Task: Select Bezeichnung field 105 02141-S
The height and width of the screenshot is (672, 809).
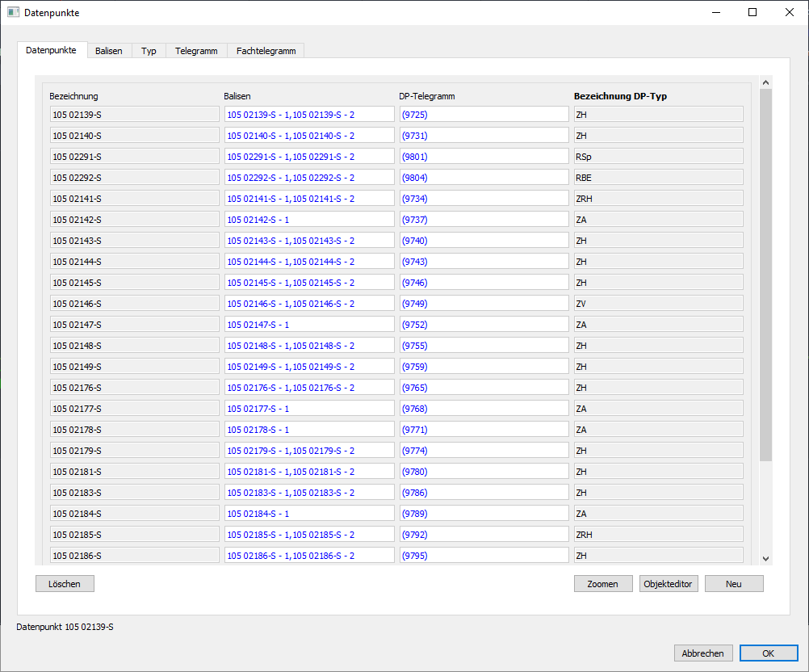Action: click(135, 199)
